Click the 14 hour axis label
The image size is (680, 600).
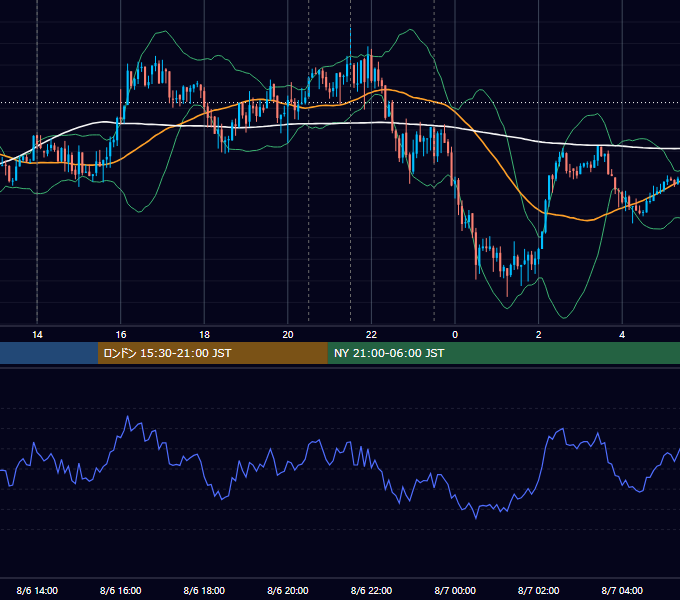pyautogui.click(x=37, y=335)
